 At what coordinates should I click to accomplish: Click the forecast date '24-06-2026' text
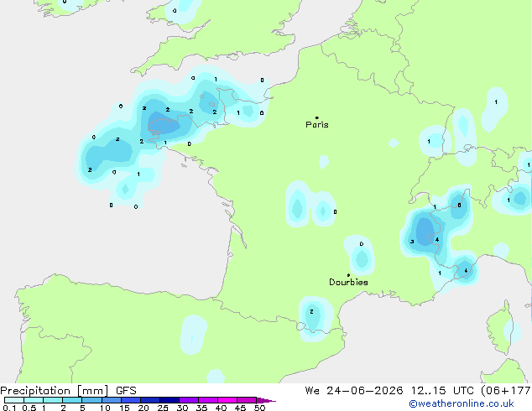[365, 391]
